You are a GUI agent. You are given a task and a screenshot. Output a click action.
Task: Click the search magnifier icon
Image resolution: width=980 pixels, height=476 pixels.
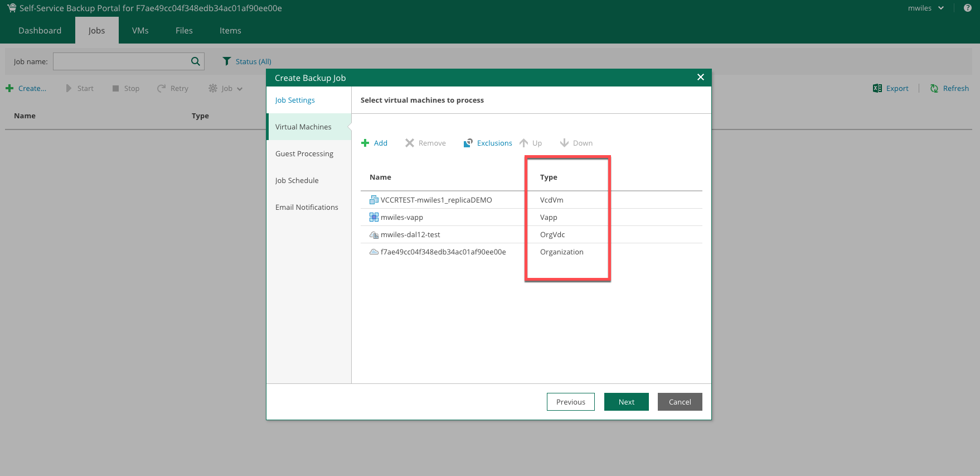(x=196, y=61)
